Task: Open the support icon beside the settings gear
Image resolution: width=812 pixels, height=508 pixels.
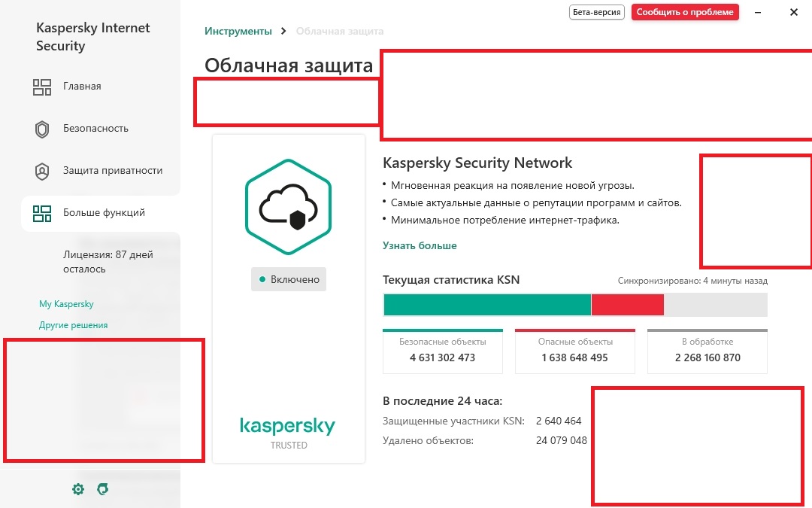Action: tap(102, 489)
